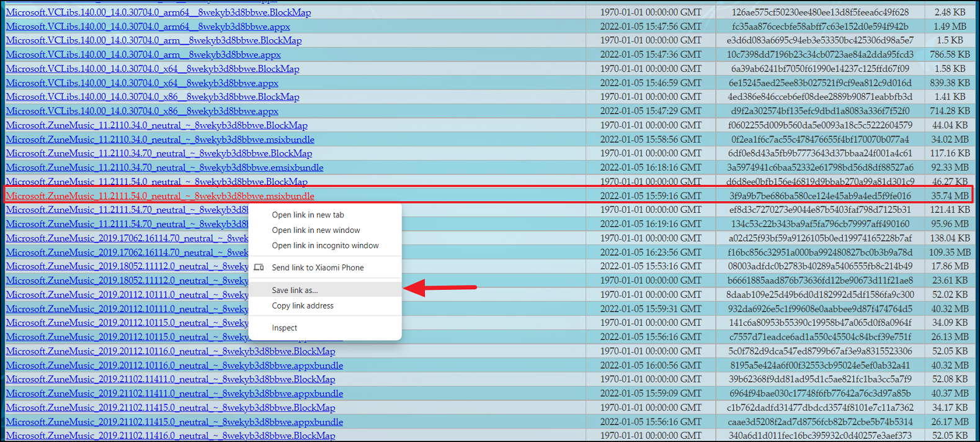The width and height of the screenshot is (980, 442).
Task: Open ZuneMusic 11.2110.34.0 BlockMap link
Action: tap(156, 125)
